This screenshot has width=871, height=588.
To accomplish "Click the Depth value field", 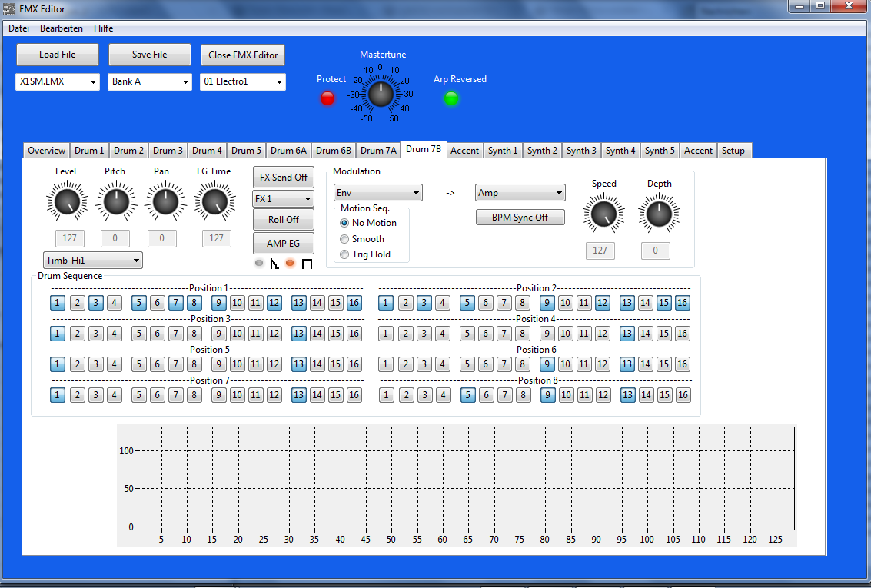I will 656,251.
